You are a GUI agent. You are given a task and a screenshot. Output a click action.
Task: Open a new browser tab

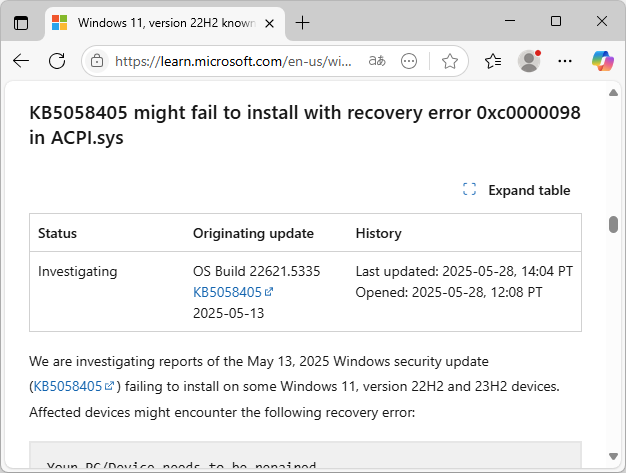(303, 22)
